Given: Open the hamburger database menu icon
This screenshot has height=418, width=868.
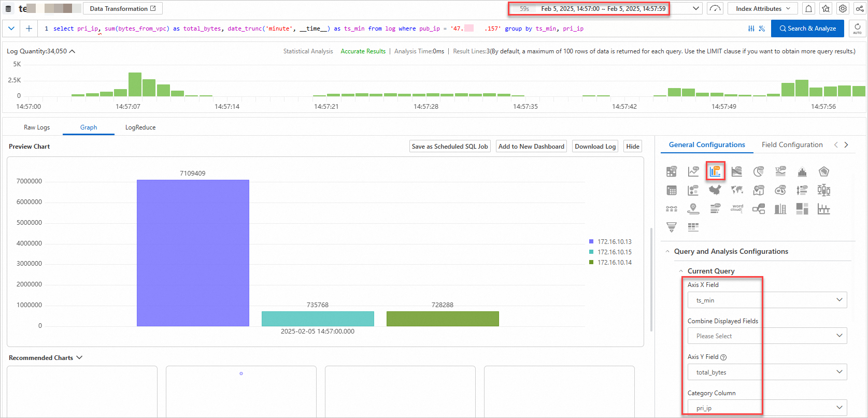Looking at the screenshot, I should (x=8, y=9).
